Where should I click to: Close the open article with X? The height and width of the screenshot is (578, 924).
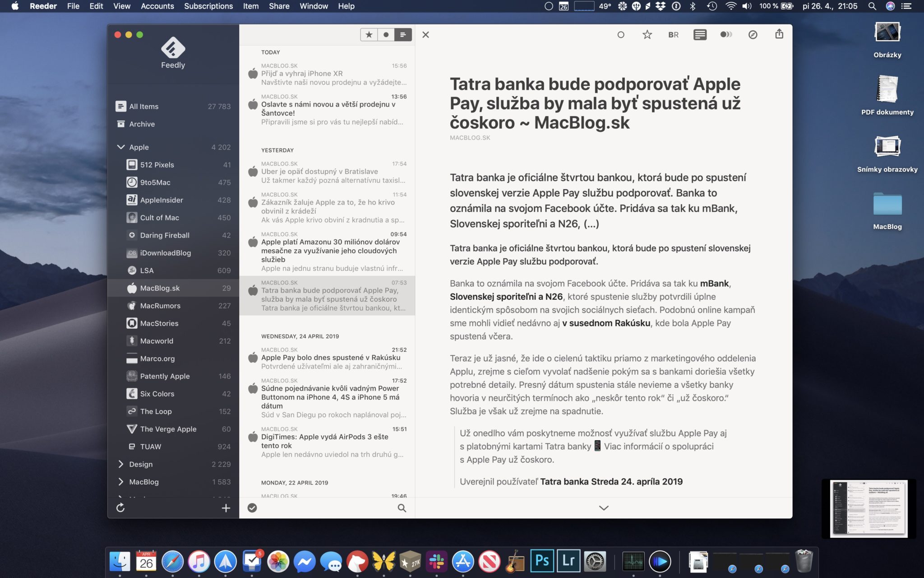click(x=425, y=35)
